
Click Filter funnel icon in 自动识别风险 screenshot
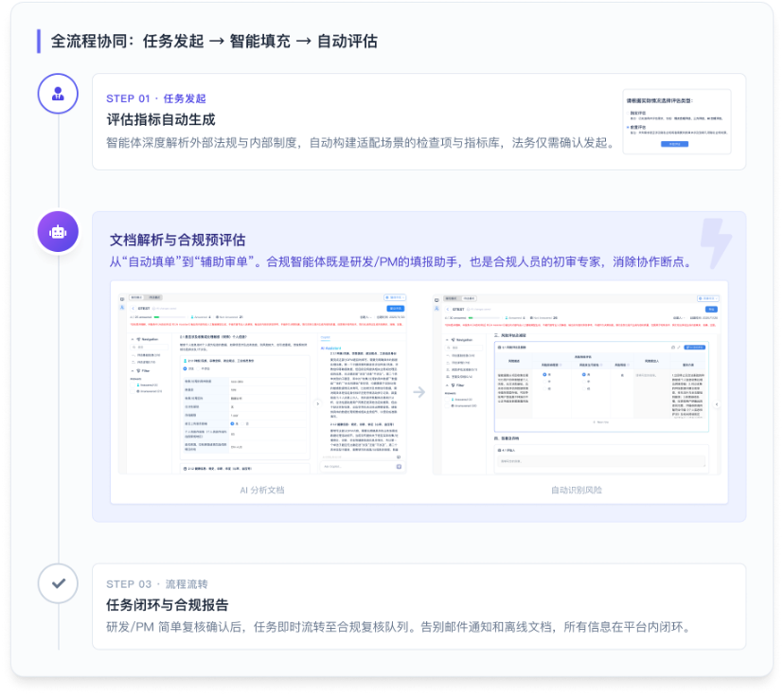point(453,385)
